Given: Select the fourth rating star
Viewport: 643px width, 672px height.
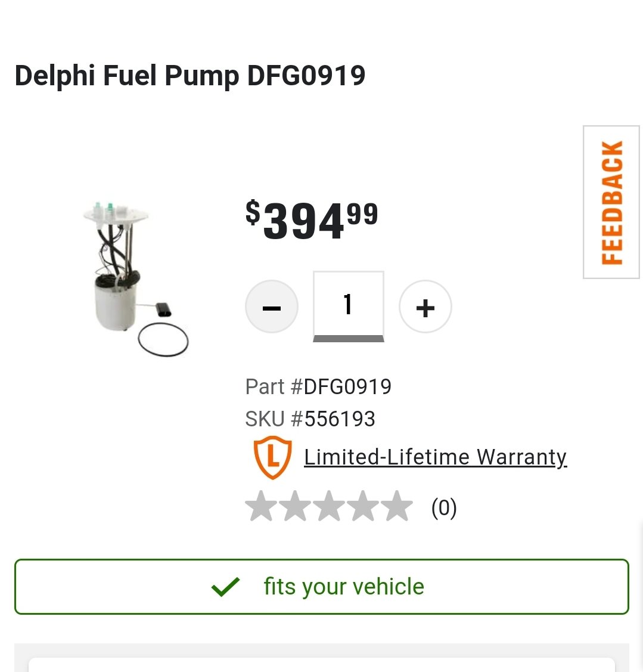Looking at the screenshot, I should pos(363,506).
